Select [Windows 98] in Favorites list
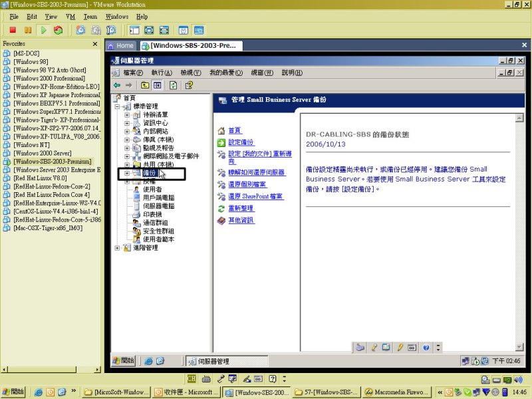 coord(31,61)
